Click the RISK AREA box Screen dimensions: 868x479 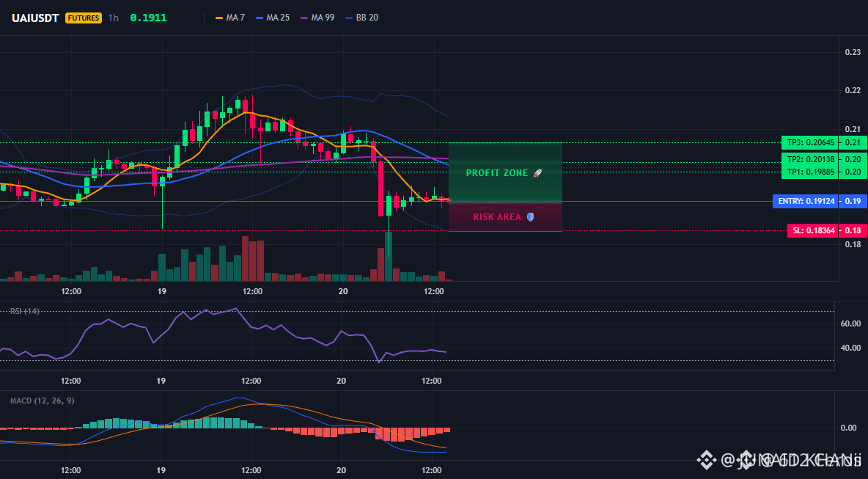[505, 216]
